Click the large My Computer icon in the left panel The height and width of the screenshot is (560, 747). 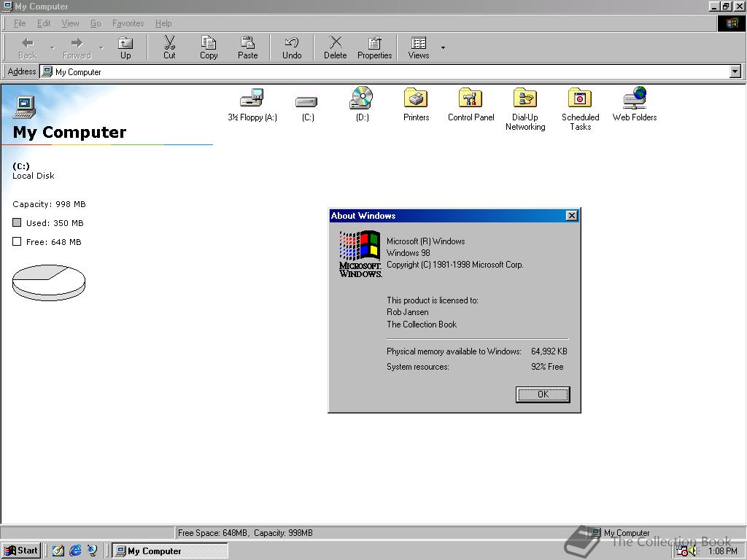[24, 106]
